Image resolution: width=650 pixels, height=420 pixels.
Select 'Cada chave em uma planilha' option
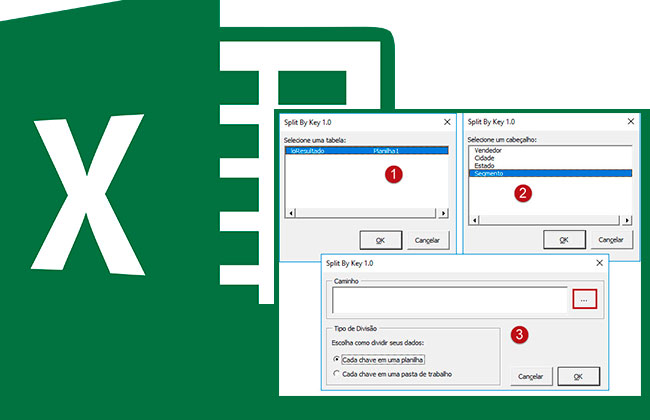378,359
